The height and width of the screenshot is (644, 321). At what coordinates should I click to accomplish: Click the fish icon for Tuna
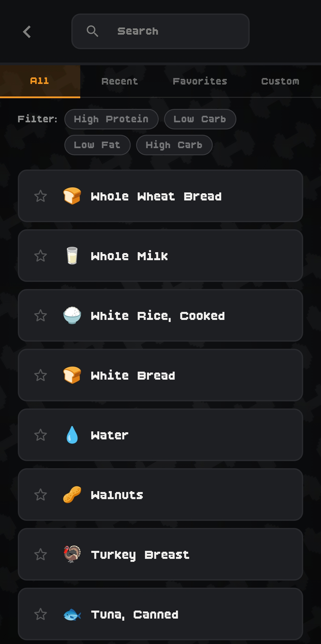(72, 614)
